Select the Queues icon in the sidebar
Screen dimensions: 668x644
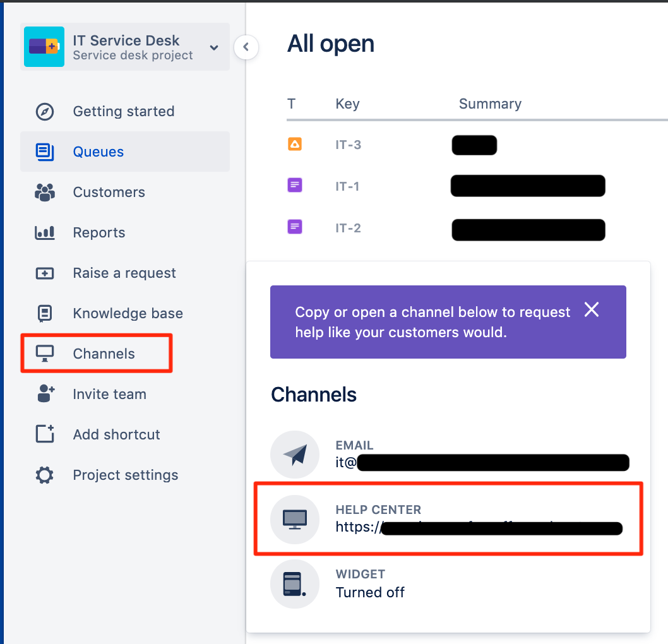point(44,152)
